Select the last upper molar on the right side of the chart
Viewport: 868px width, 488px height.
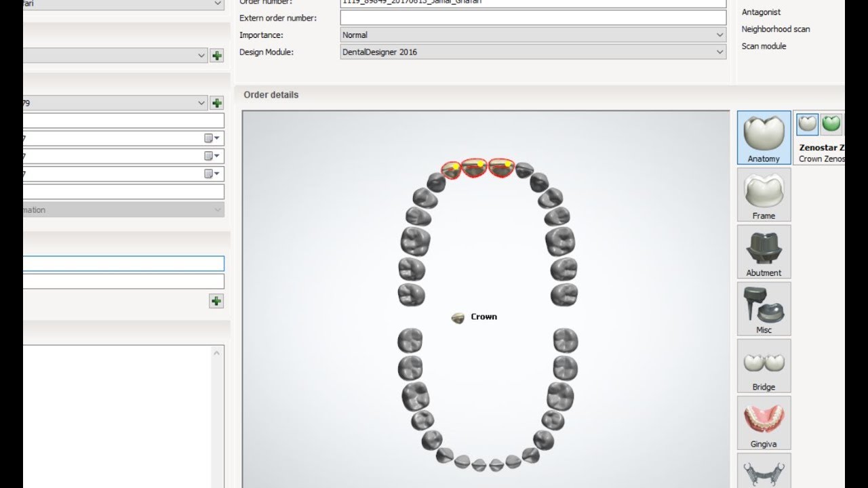click(564, 294)
